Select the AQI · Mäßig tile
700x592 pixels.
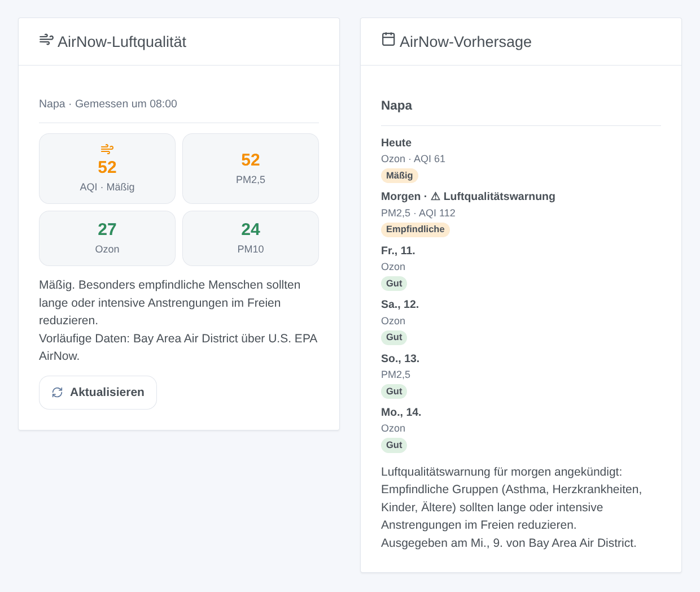(x=107, y=168)
